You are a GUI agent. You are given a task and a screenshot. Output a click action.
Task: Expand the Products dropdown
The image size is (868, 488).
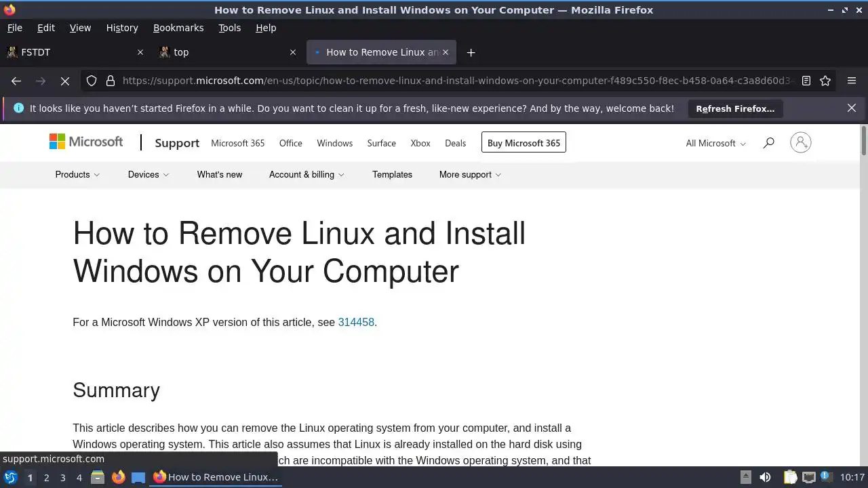pyautogui.click(x=77, y=174)
